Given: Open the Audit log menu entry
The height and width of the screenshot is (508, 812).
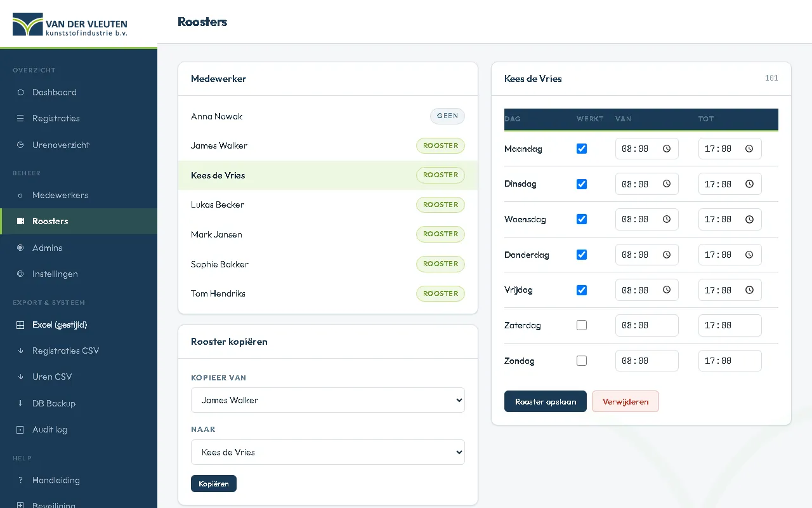Looking at the screenshot, I should 79,429.
